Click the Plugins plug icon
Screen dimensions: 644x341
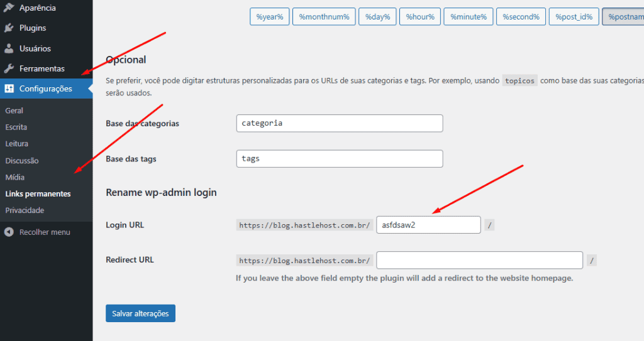coord(9,28)
